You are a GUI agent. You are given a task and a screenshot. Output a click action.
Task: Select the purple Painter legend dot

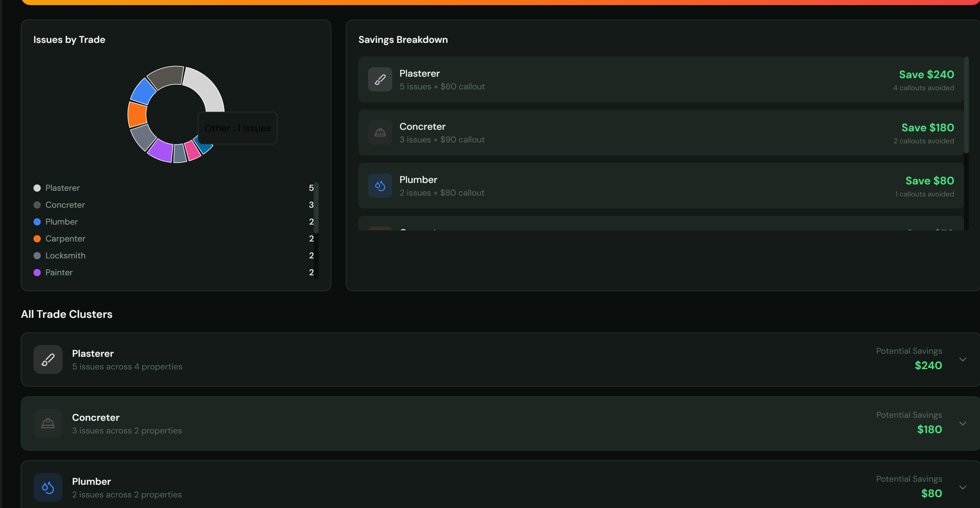[x=37, y=273]
